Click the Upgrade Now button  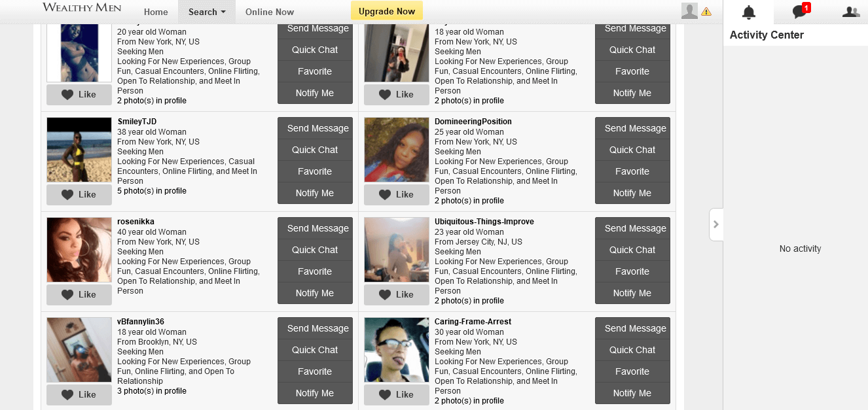(x=387, y=11)
